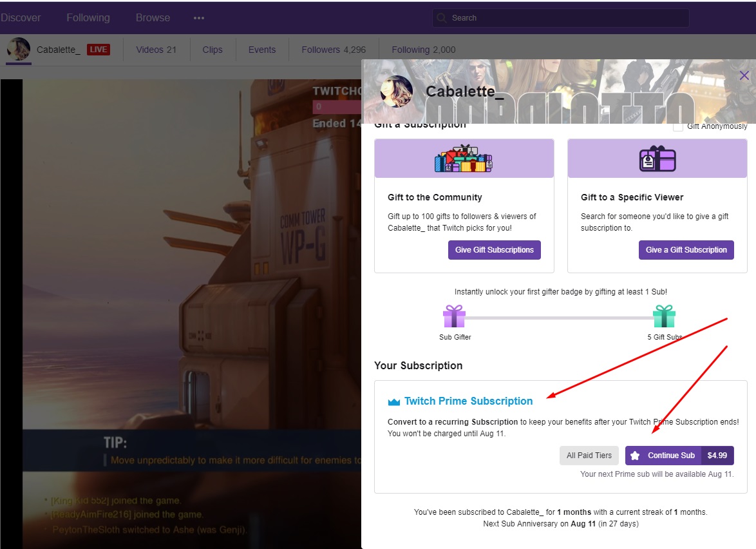Go to the Following page
Screen dimensions: 756x549
(88, 18)
